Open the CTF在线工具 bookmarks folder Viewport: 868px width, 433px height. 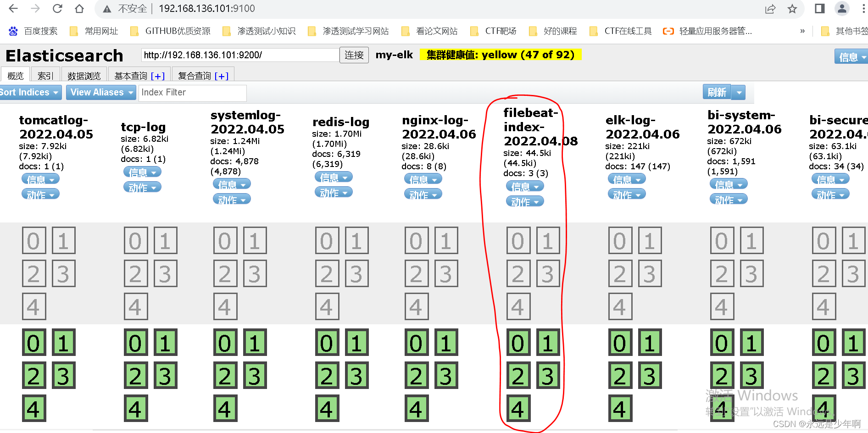pyautogui.click(x=621, y=31)
